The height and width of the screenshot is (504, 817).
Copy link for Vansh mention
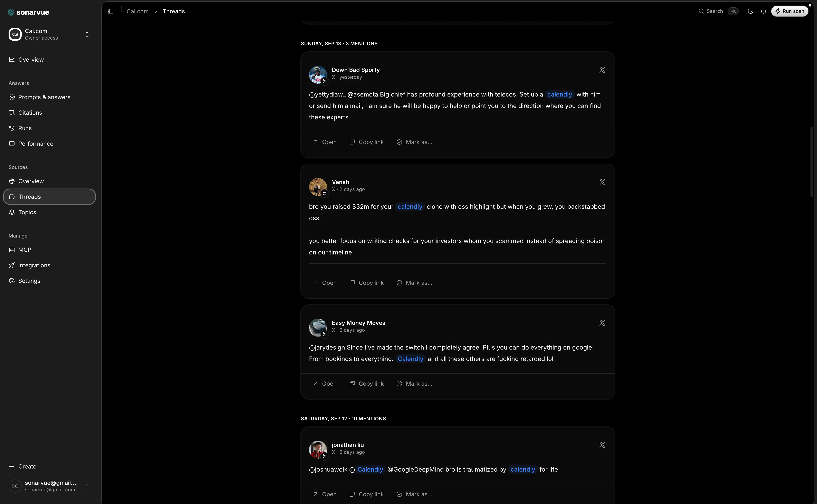point(366,283)
